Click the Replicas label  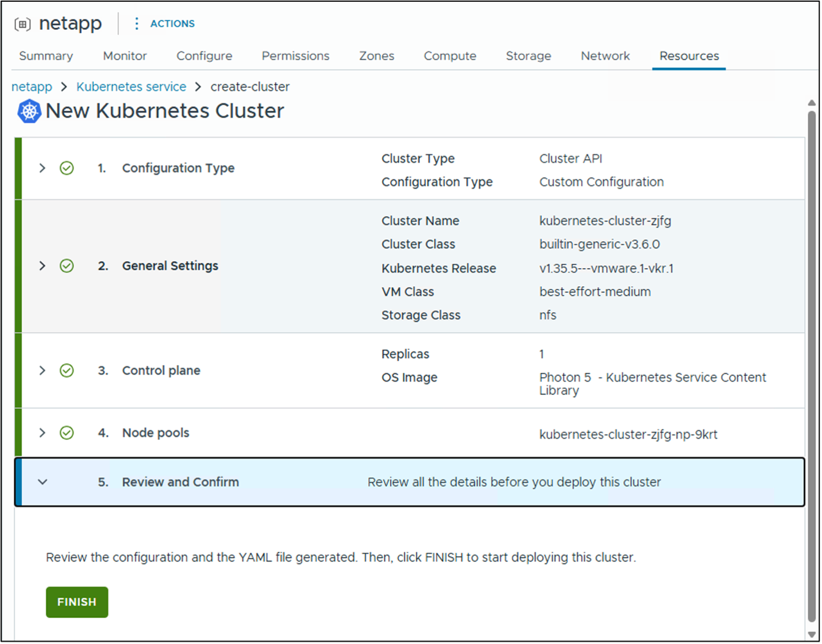pyautogui.click(x=405, y=354)
